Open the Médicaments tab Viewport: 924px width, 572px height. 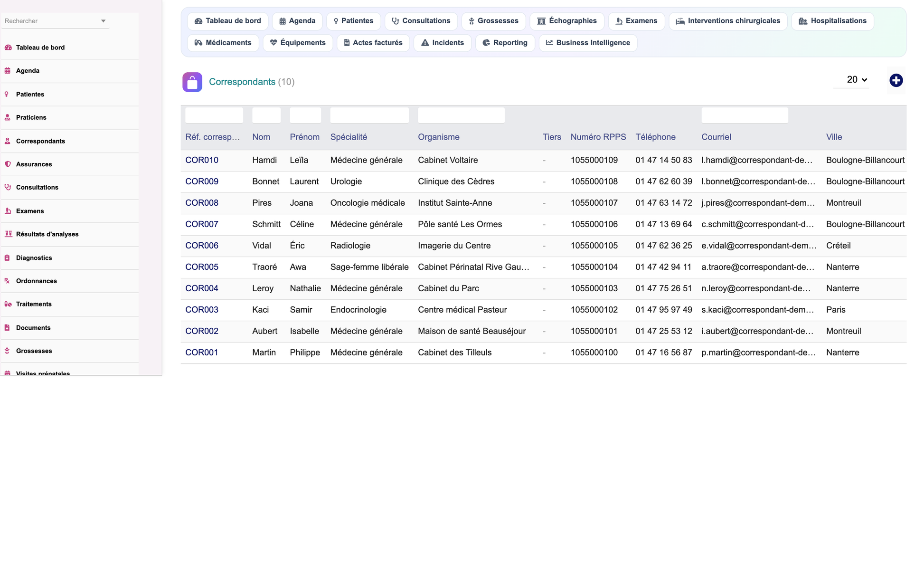click(223, 43)
